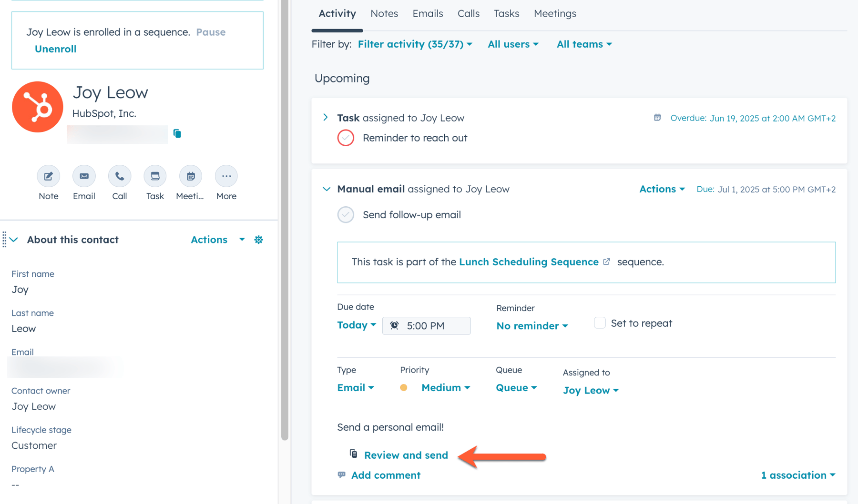Mark 'Send follow-up email' as complete
The height and width of the screenshot is (504, 858).
pos(346,215)
